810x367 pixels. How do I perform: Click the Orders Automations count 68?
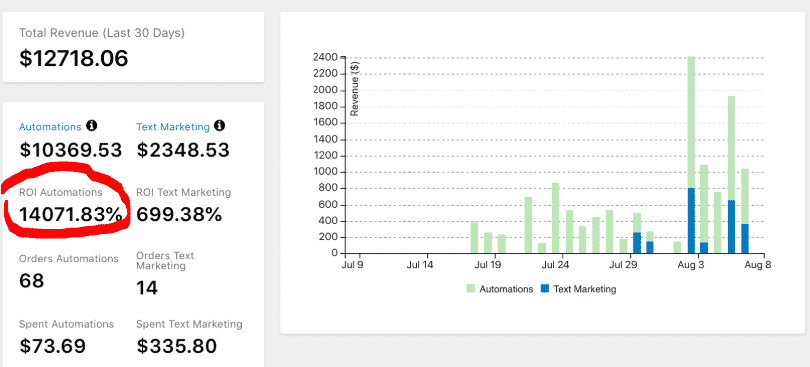click(x=32, y=281)
